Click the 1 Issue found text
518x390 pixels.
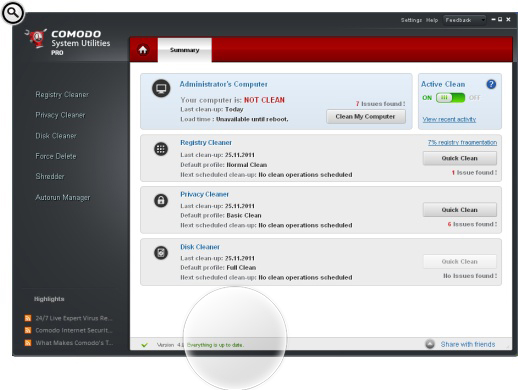click(474, 172)
